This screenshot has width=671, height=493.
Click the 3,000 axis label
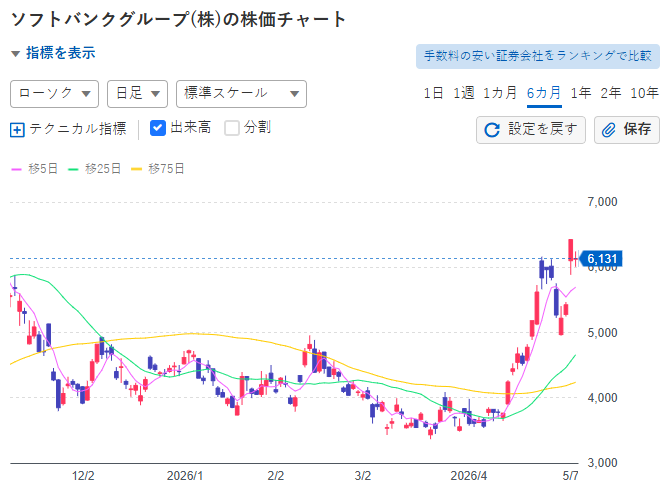coord(603,463)
